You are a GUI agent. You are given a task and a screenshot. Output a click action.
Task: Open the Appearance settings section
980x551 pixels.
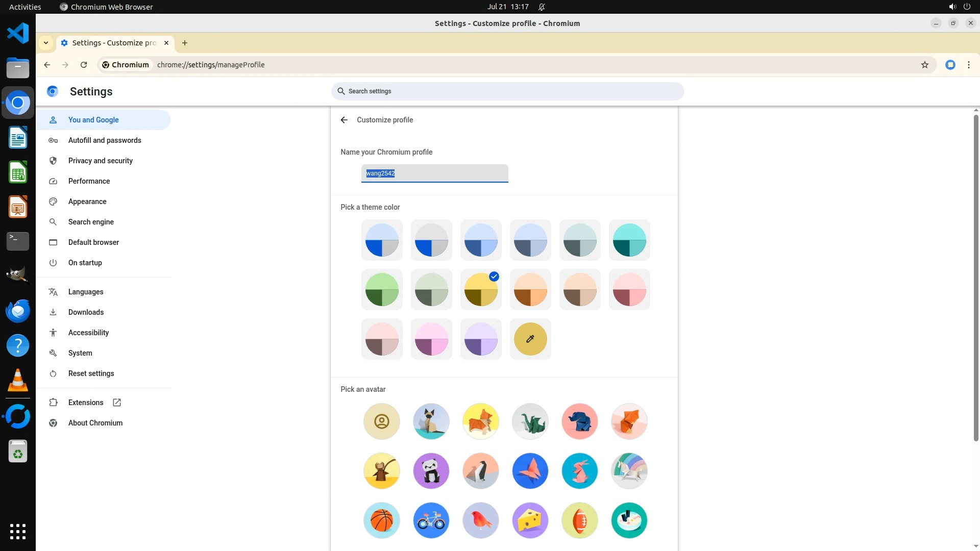pyautogui.click(x=87, y=202)
